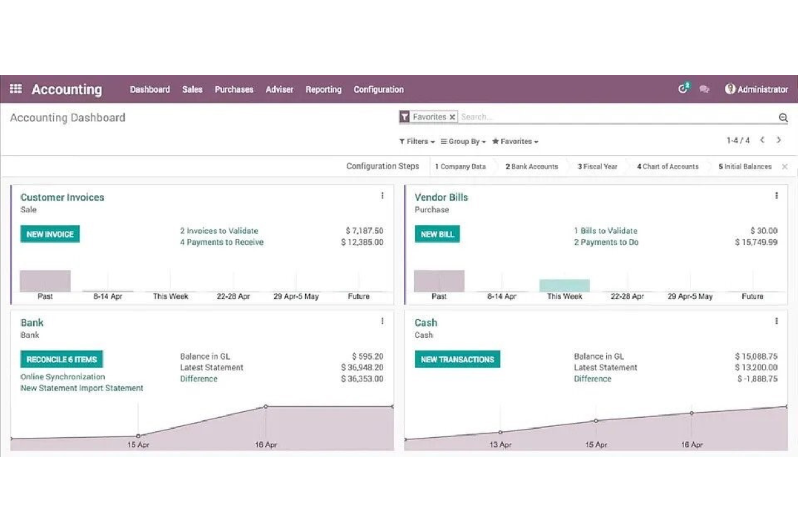This screenshot has height=532, width=798.
Task: Open the Group By dropdown
Action: coord(461,141)
